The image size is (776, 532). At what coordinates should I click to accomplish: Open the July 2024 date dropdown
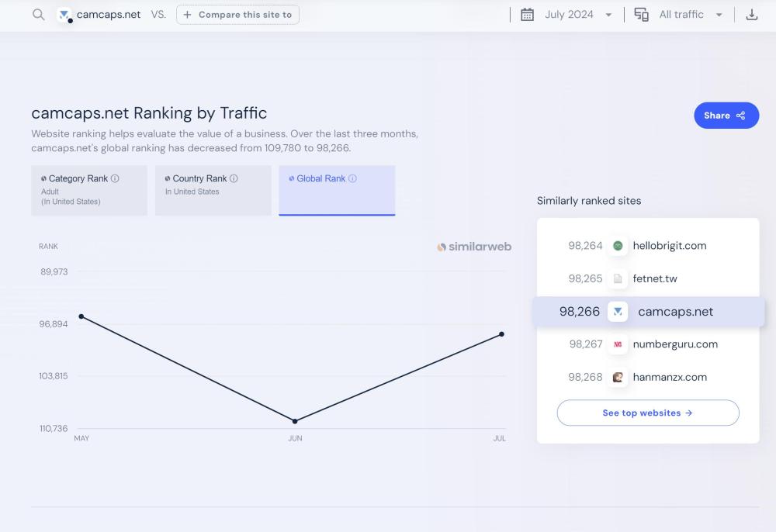click(578, 15)
